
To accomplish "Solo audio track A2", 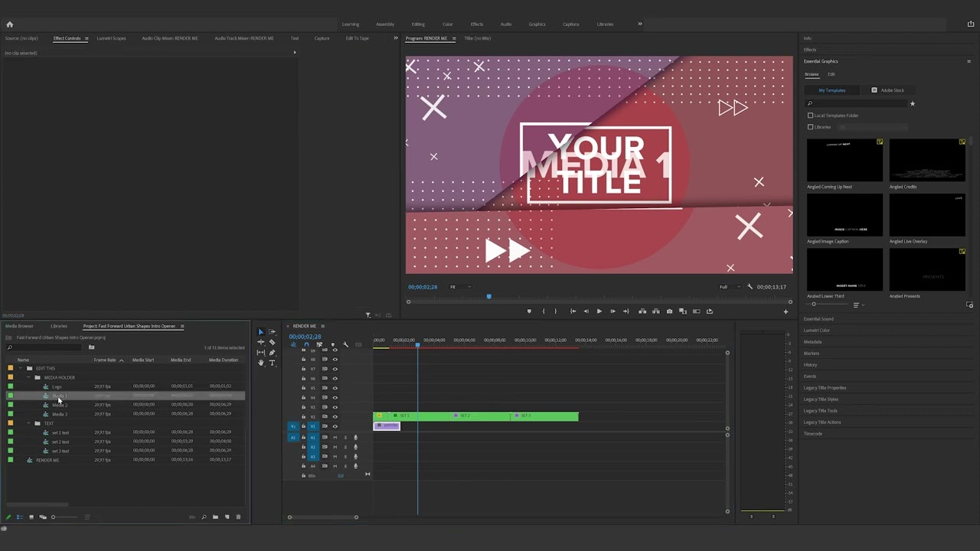I will pyautogui.click(x=345, y=447).
